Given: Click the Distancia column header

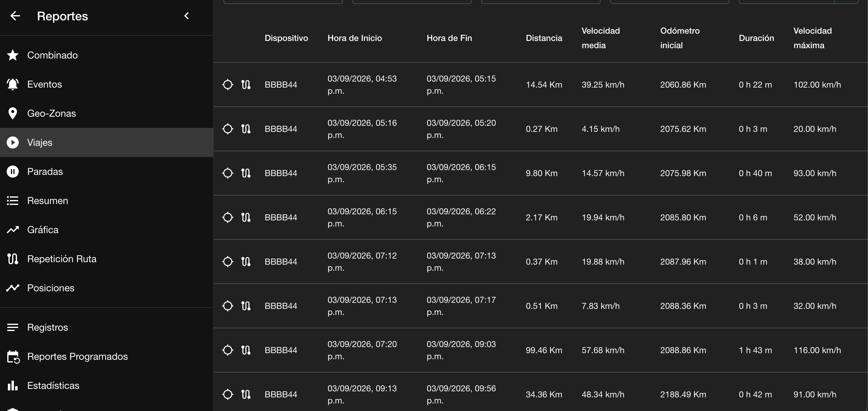Looking at the screenshot, I should tap(544, 38).
